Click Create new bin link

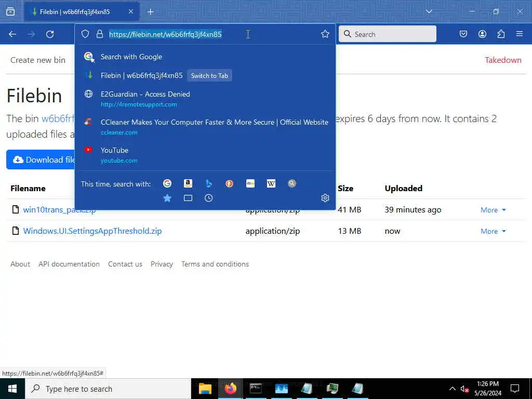[x=37, y=60]
